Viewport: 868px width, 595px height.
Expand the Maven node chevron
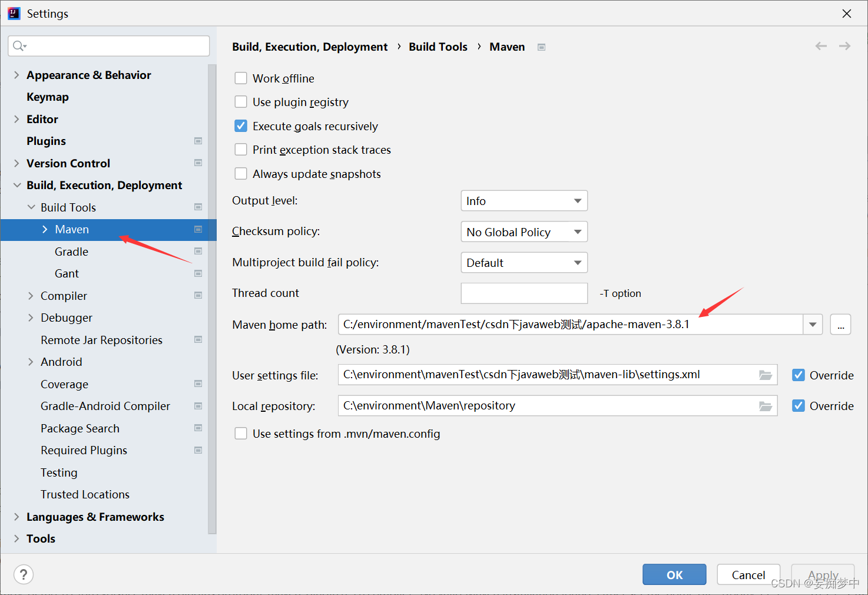[45, 229]
